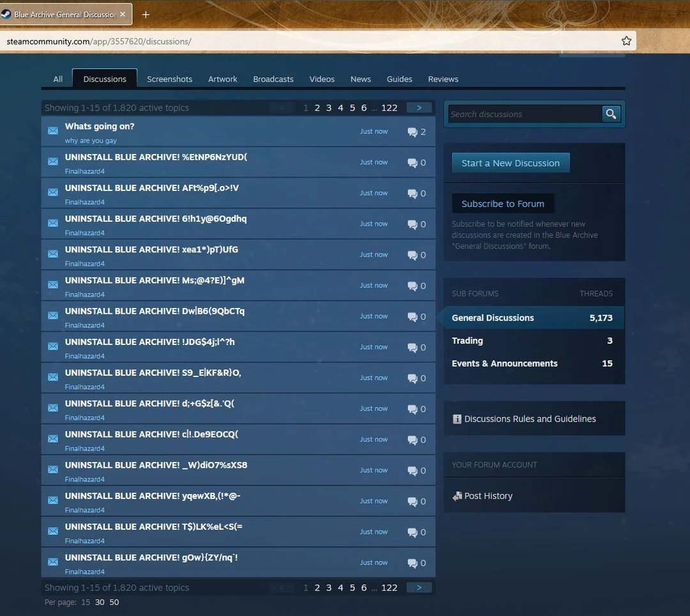Open topic ending T$)LK%eL<S(=
This screenshot has height=616, width=690.
(x=153, y=527)
